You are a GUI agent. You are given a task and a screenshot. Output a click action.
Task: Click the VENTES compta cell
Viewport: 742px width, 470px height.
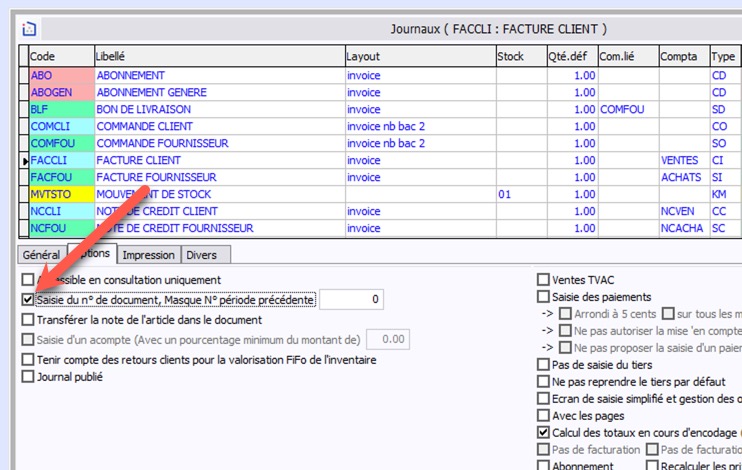684,160
